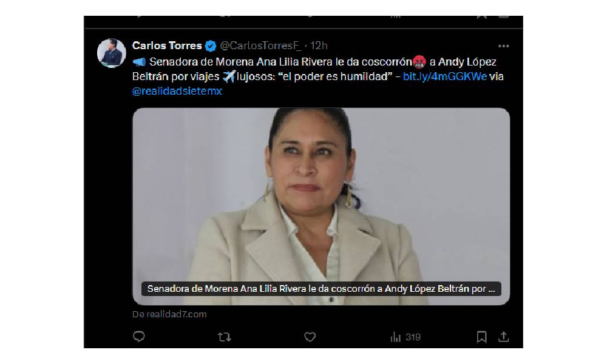Click the megaphone emoji at tweet start

(x=140, y=62)
